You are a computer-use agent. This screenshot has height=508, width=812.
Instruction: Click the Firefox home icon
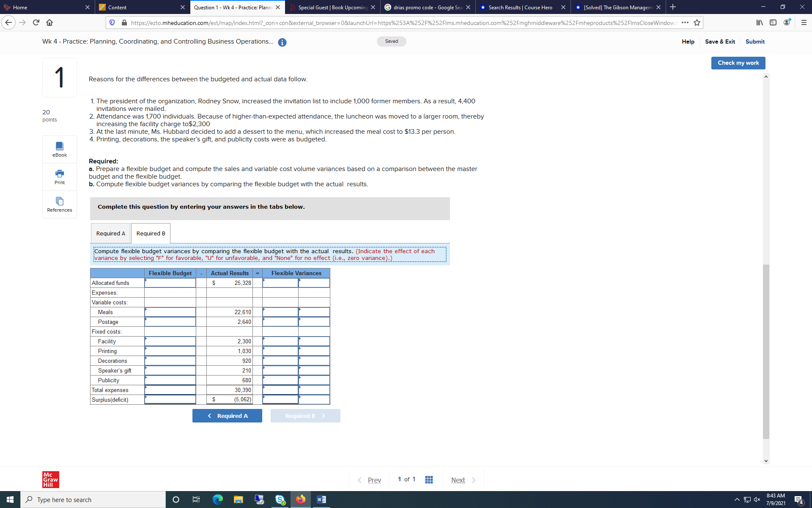click(49, 22)
